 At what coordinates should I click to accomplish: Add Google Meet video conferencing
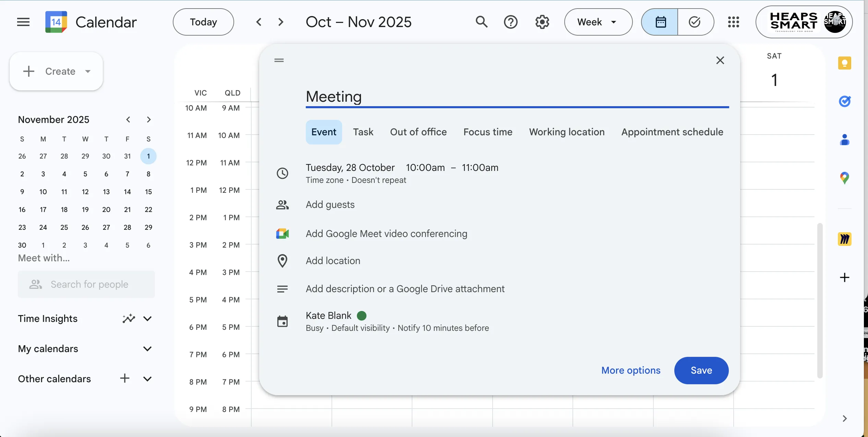(x=386, y=234)
